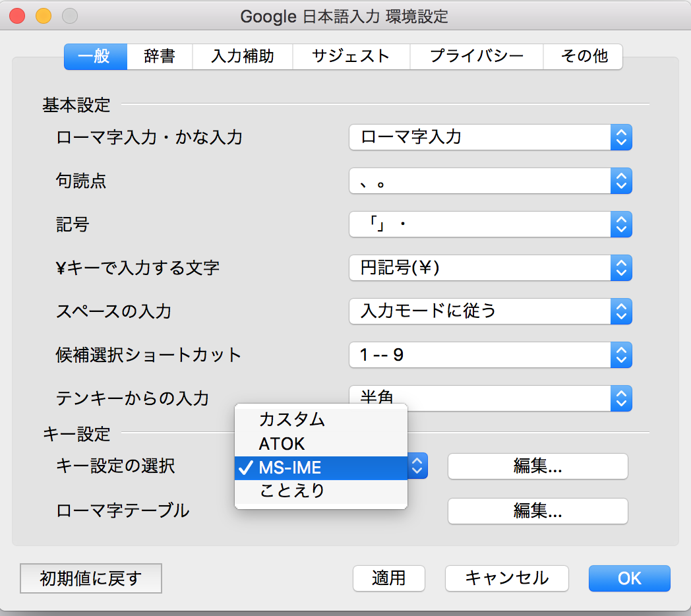Open the ¥キーで入力する文字 dropdown

tap(491, 268)
